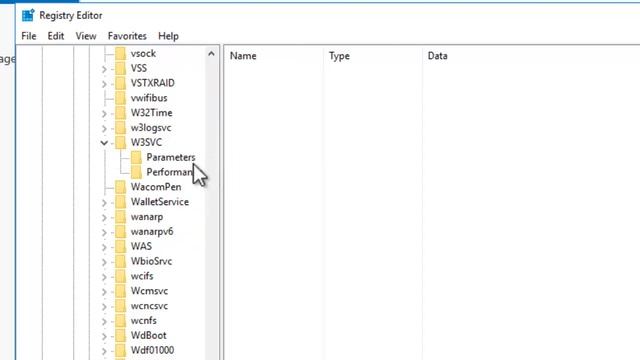The width and height of the screenshot is (640, 360).
Task: Select the Wcmsvc folder icon
Action: [x=120, y=291]
